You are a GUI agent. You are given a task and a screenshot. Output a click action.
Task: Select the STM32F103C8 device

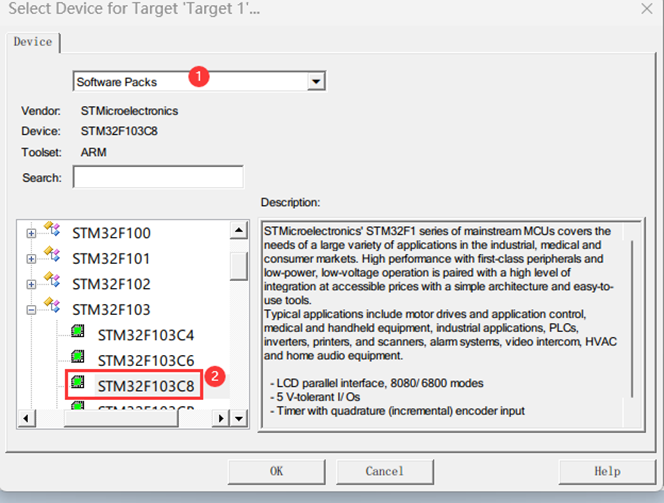tap(146, 386)
